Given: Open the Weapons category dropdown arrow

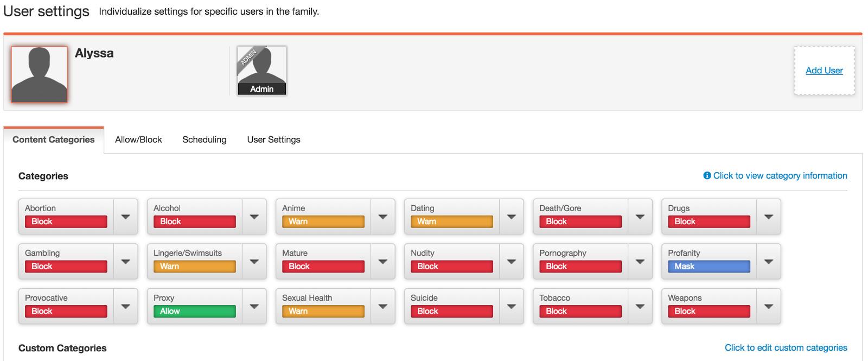Looking at the screenshot, I should pos(768,307).
